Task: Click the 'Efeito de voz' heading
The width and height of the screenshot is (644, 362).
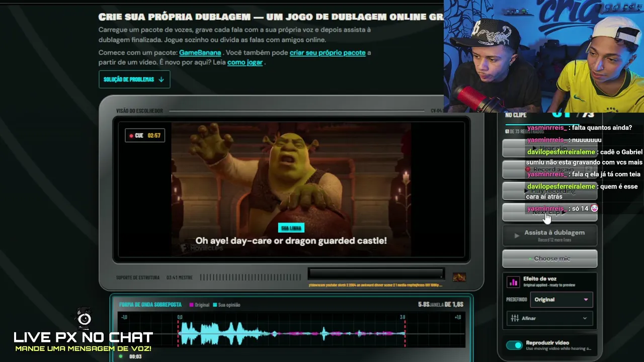Action: [540, 279]
